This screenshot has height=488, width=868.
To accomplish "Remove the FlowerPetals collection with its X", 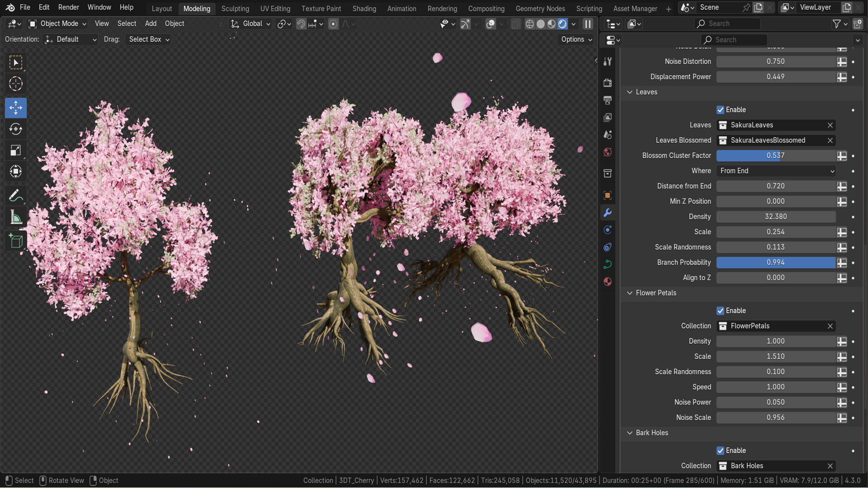I will click(830, 326).
